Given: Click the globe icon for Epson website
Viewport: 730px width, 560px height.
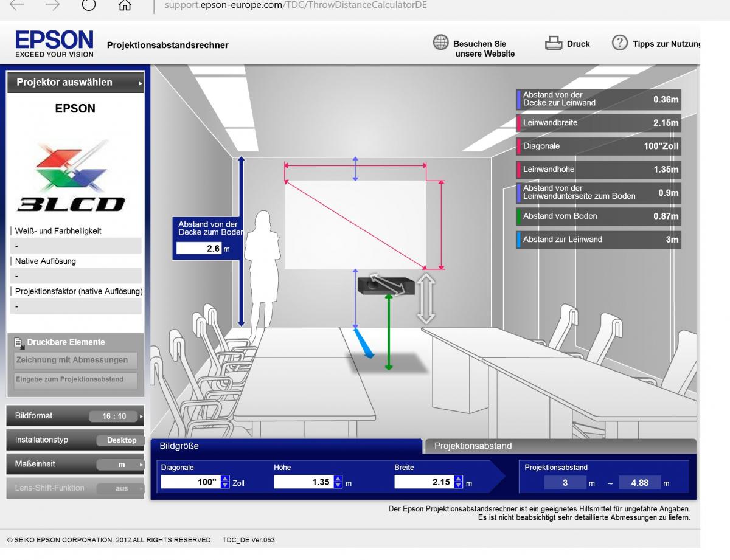Looking at the screenshot, I should coord(440,43).
